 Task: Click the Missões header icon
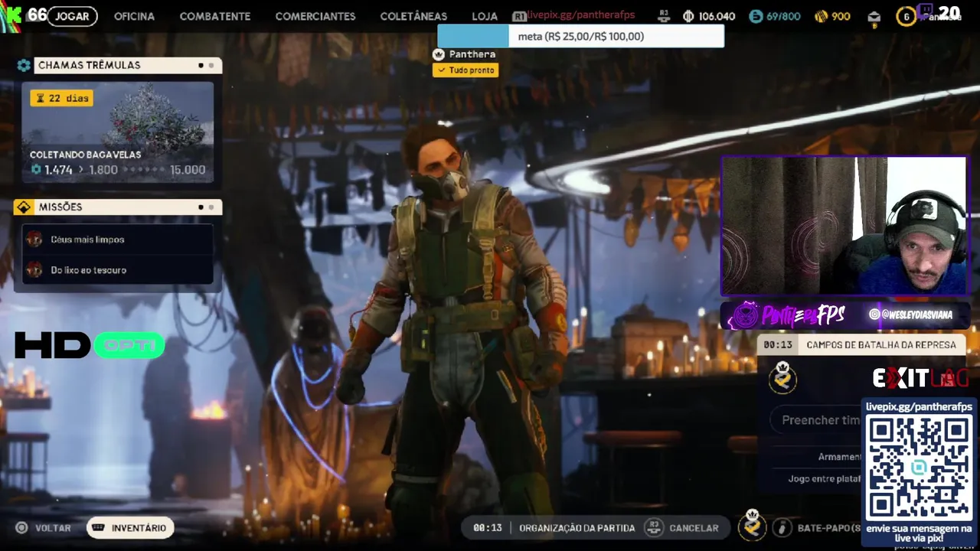(24, 207)
